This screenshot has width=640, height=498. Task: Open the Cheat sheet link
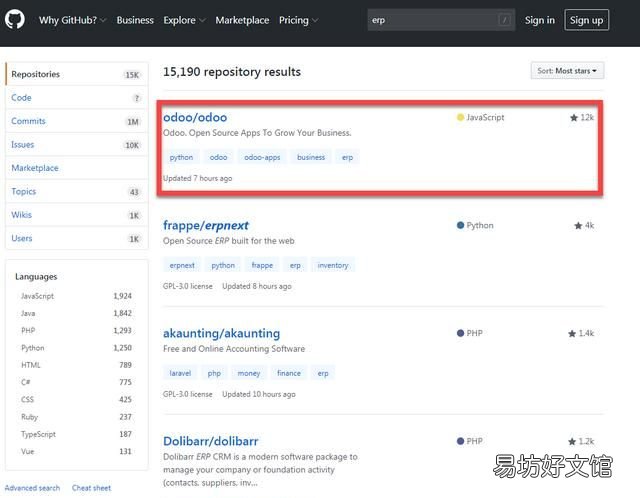[x=91, y=488]
